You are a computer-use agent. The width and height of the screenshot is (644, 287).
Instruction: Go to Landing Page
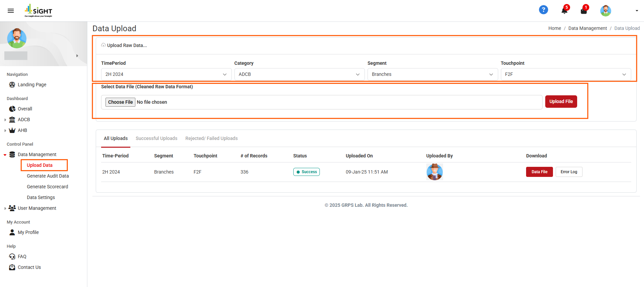pos(32,85)
